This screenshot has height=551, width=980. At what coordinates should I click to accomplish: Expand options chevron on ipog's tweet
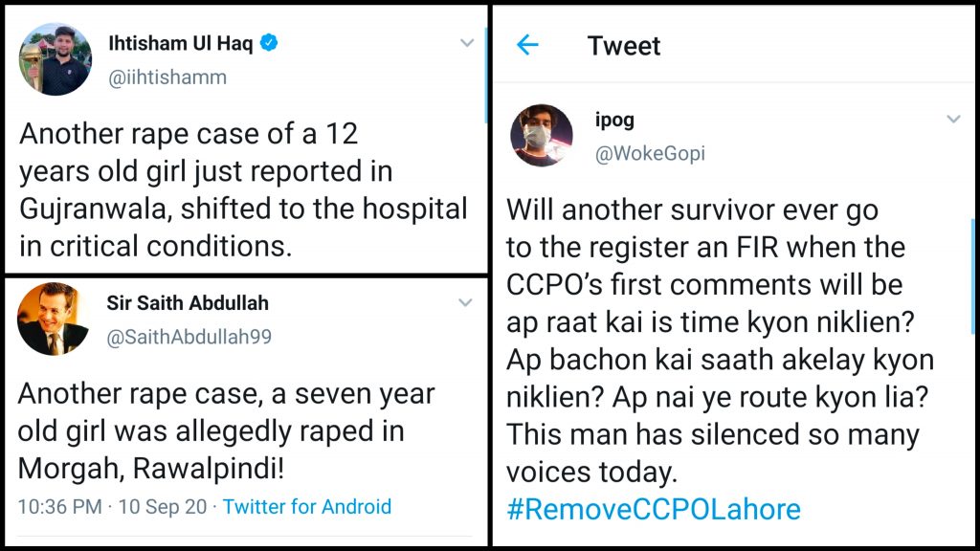click(953, 120)
